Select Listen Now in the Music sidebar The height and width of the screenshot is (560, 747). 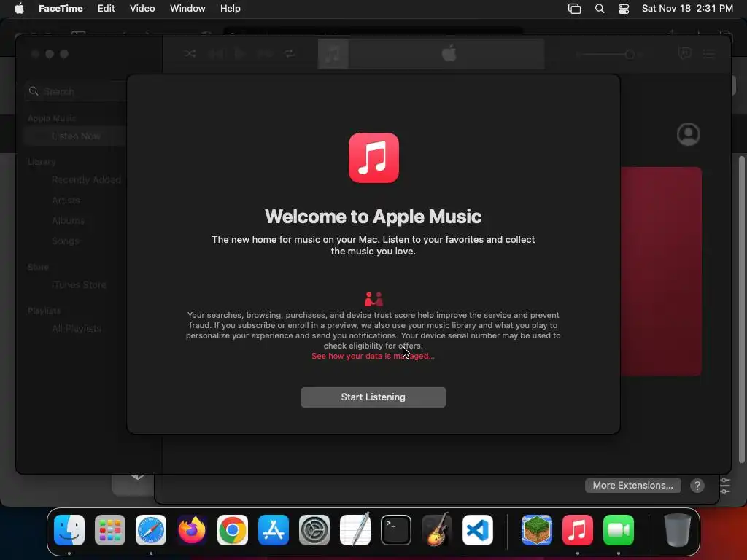(x=76, y=136)
